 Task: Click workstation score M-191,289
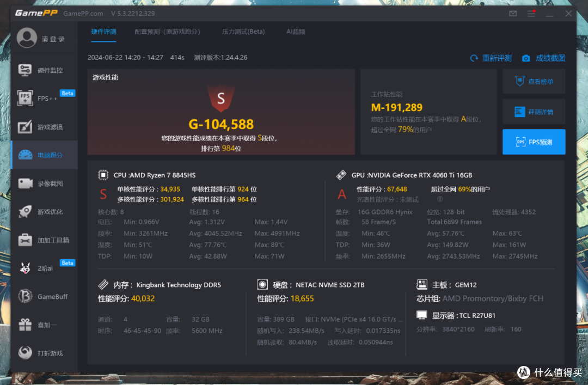pyautogui.click(x=397, y=108)
